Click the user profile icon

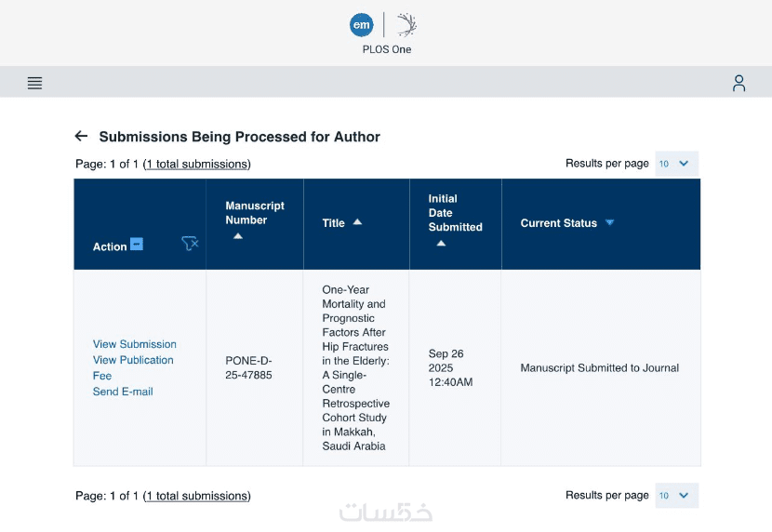pyautogui.click(x=739, y=83)
